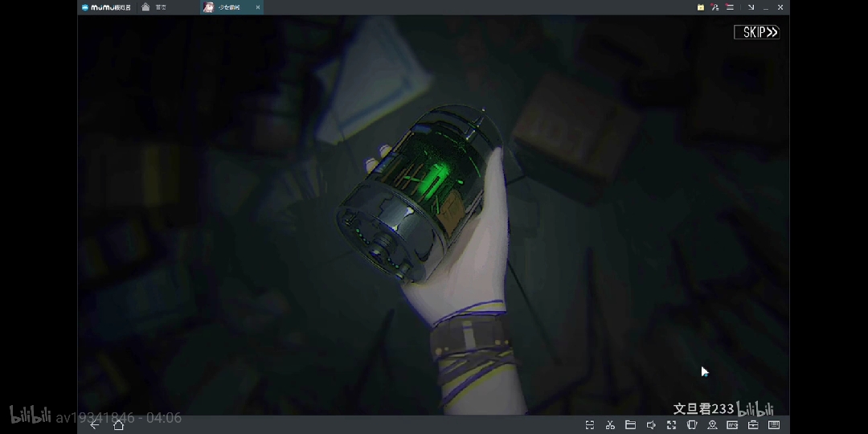The width and height of the screenshot is (868, 434).
Task: Close the MuMu emulator window
Action: click(780, 7)
